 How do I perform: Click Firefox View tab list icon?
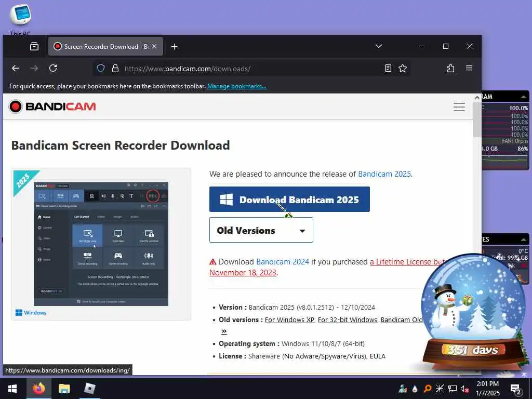click(34, 46)
